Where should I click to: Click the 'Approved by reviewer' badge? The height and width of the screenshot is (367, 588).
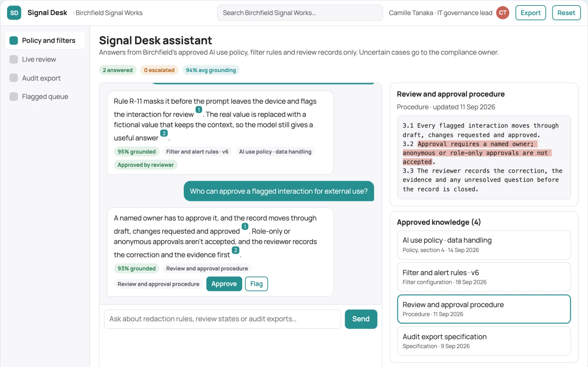[146, 165]
